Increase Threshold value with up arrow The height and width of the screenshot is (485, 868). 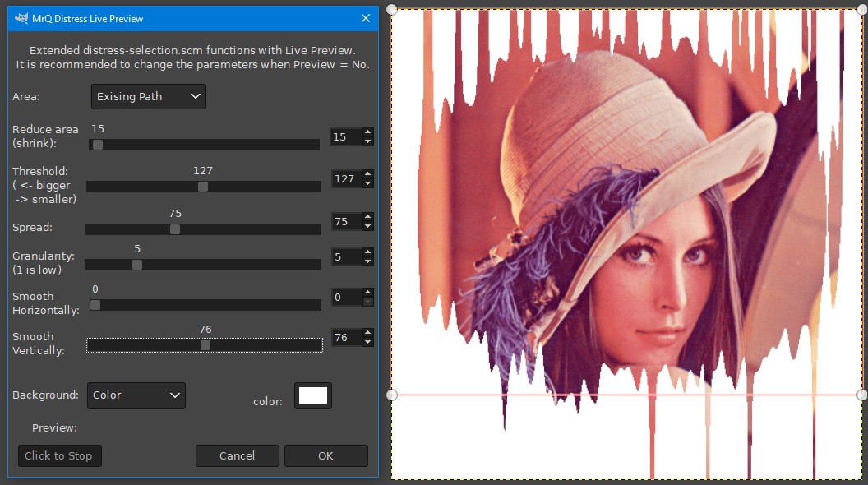click(368, 173)
